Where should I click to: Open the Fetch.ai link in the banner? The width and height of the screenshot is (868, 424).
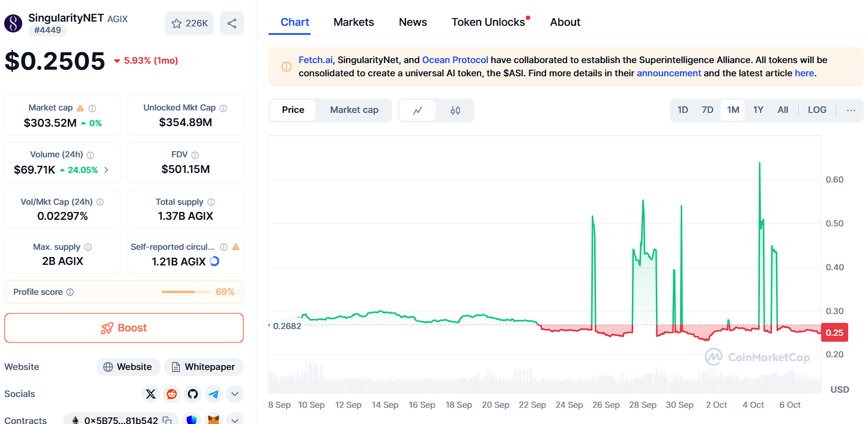pos(315,60)
